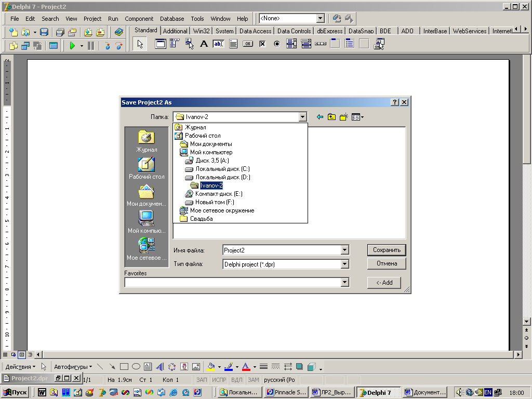The width and height of the screenshot is (532, 399).
Task: Select Компакт-диск (E:) in list
Action: point(214,194)
